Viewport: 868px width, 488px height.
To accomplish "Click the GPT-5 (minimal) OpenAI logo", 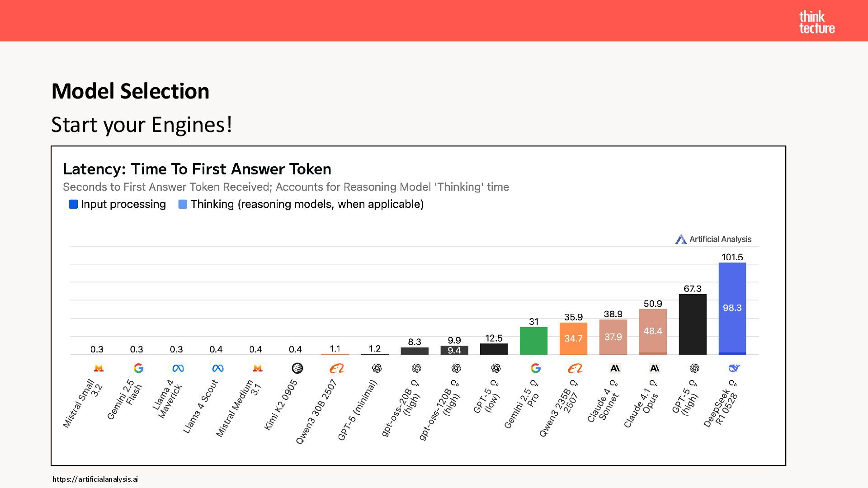I will coord(377,368).
